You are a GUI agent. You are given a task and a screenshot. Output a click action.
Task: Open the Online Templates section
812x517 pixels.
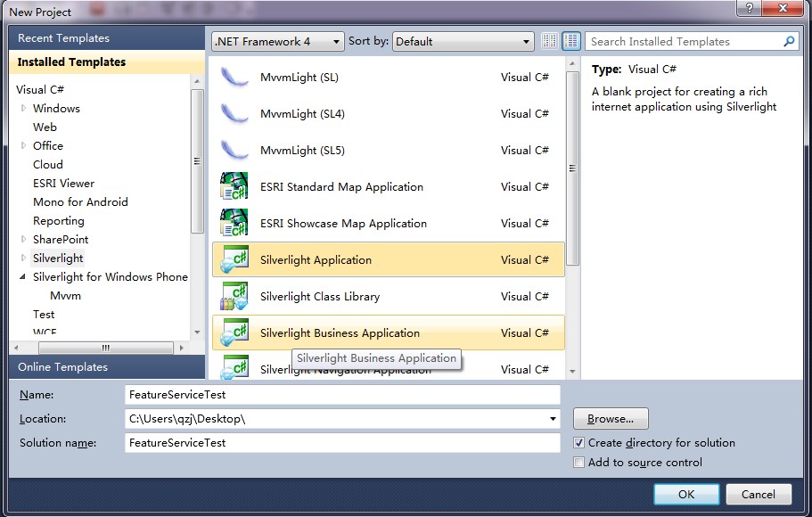pos(107,366)
